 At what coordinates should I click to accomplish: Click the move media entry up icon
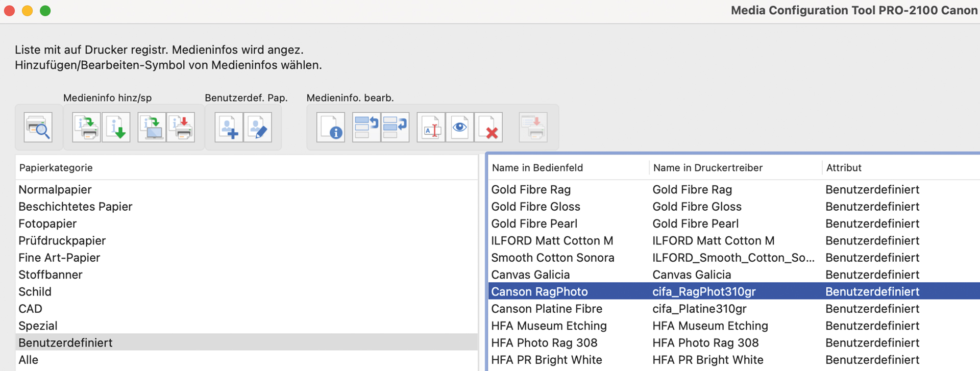tap(366, 128)
